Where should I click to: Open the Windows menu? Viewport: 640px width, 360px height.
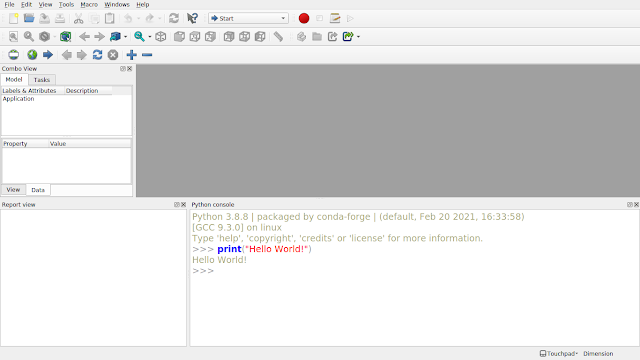pyautogui.click(x=117, y=4)
